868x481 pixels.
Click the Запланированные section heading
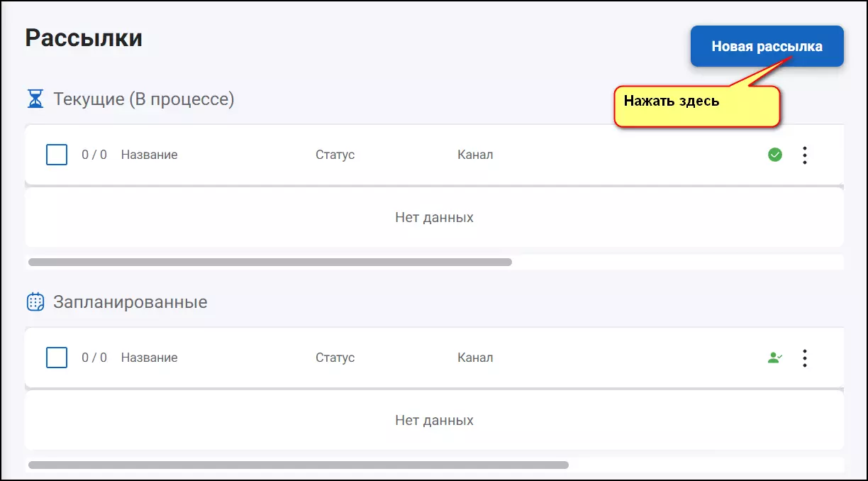click(x=130, y=302)
